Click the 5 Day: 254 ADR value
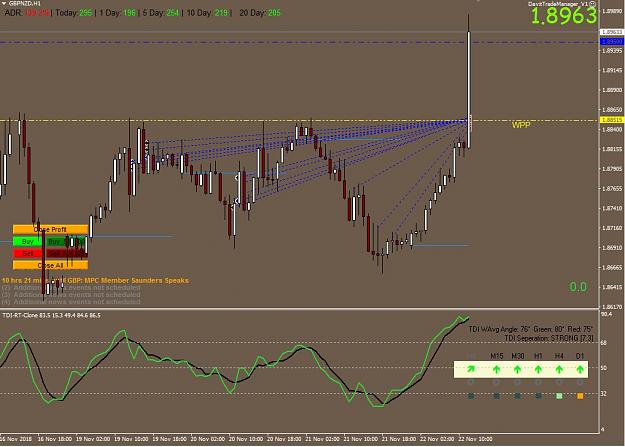 [x=161, y=13]
